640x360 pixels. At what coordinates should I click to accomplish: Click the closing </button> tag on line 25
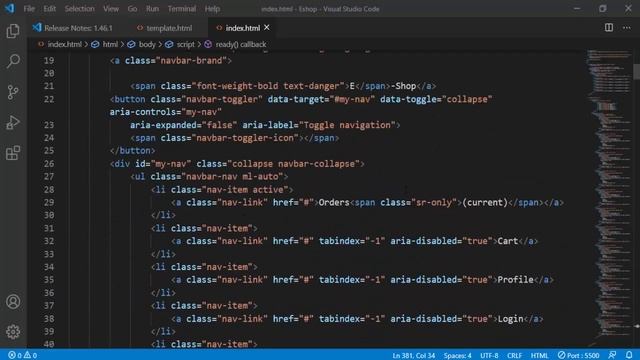[x=133, y=151]
